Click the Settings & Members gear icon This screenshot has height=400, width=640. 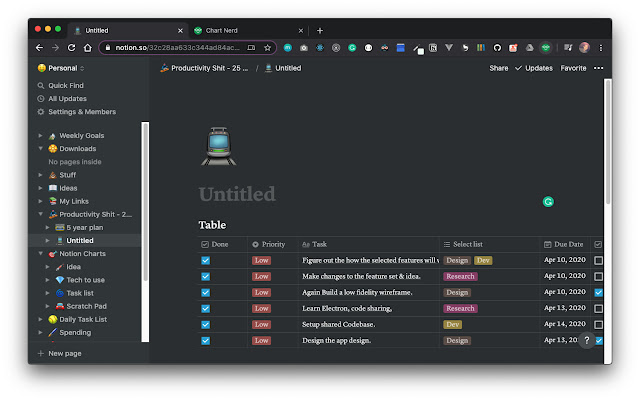click(x=40, y=111)
